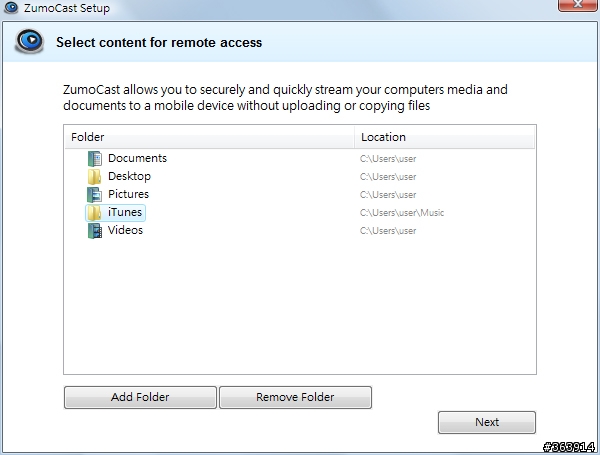Select the Desktop folder entry
600x455 pixels.
click(x=129, y=176)
